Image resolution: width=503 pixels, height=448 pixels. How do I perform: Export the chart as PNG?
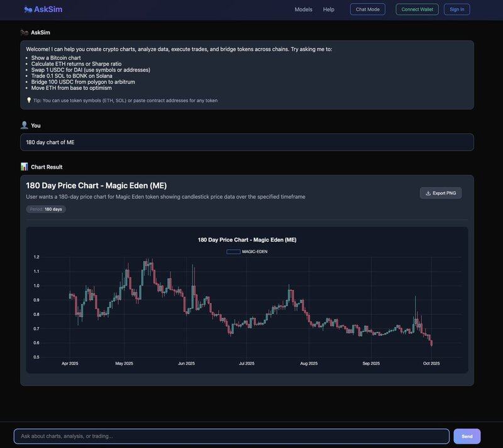(x=441, y=193)
